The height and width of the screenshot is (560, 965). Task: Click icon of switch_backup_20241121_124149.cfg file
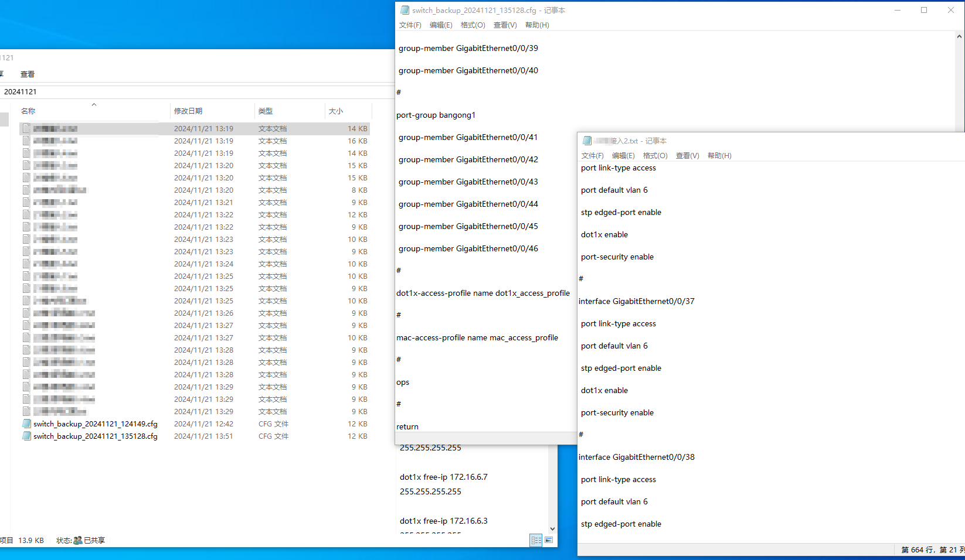coord(26,424)
